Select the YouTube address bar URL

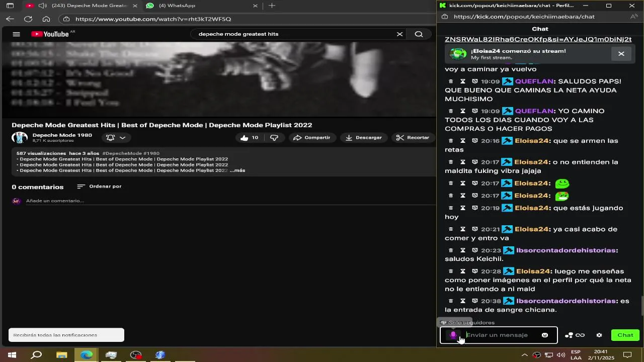pyautogui.click(x=153, y=19)
